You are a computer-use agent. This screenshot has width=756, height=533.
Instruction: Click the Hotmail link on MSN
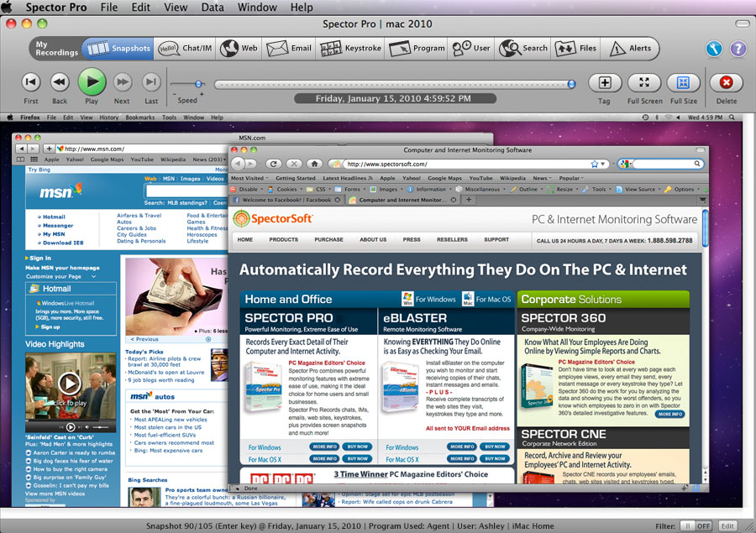pyautogui.click(x=54, y=217)
